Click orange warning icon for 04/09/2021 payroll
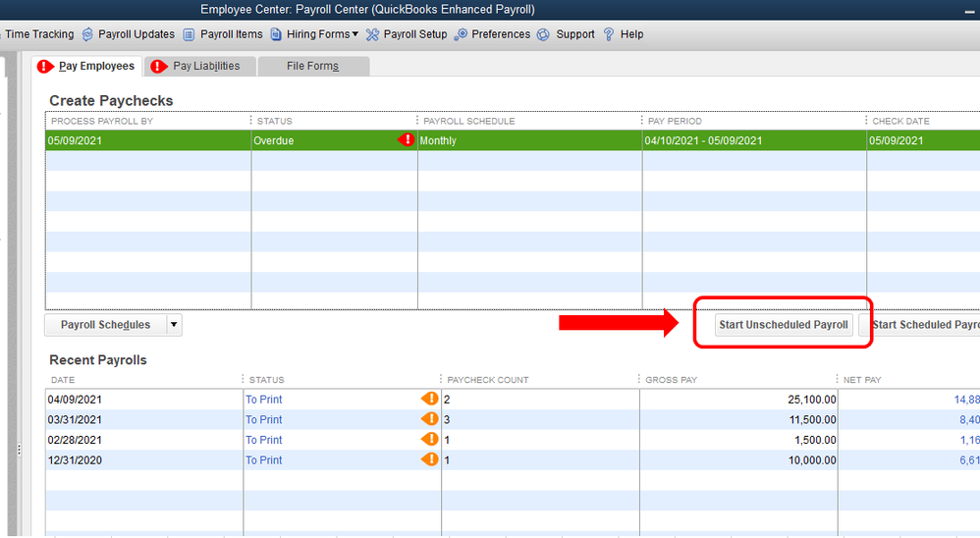This screenshot has height=538, width=980. [430, 399]
